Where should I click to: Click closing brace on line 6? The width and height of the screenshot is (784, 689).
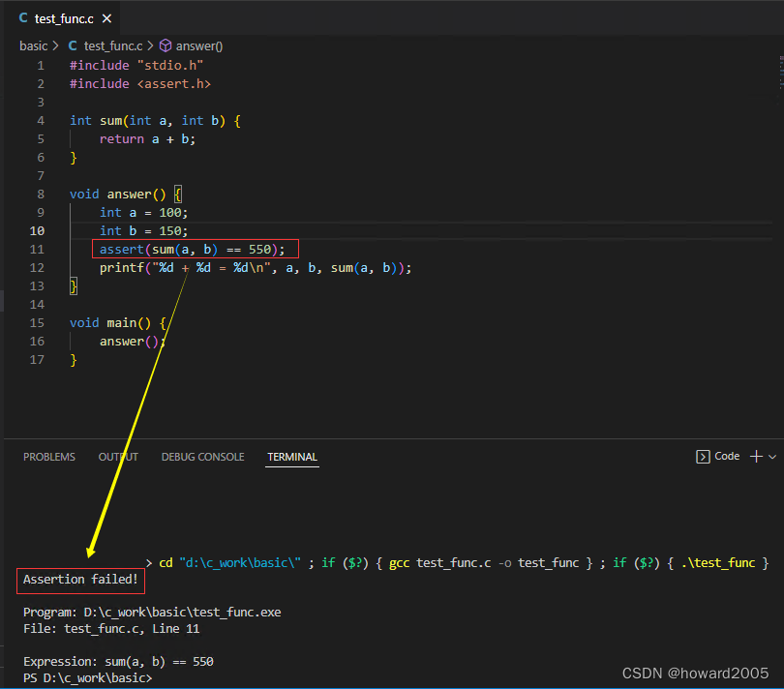tap(73, 158)
